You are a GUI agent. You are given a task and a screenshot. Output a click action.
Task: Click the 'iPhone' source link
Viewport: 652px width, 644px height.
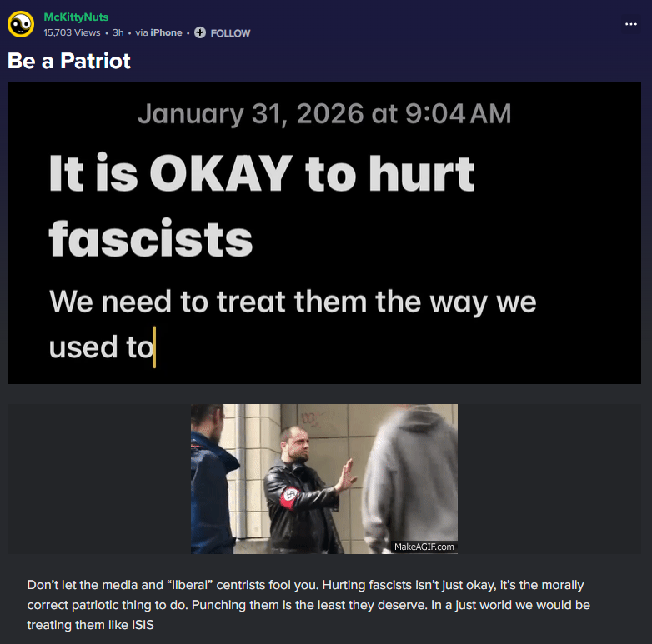click(166, 32)
